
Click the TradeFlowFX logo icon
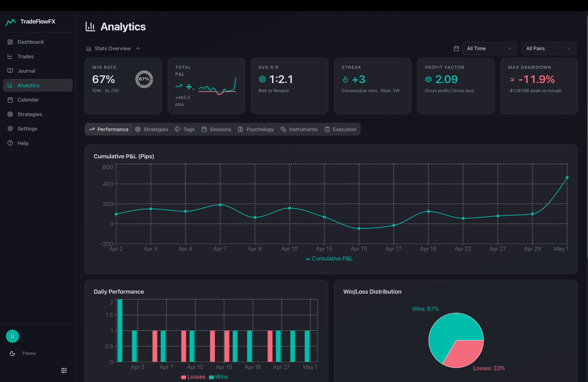click(x=11, y=22)
